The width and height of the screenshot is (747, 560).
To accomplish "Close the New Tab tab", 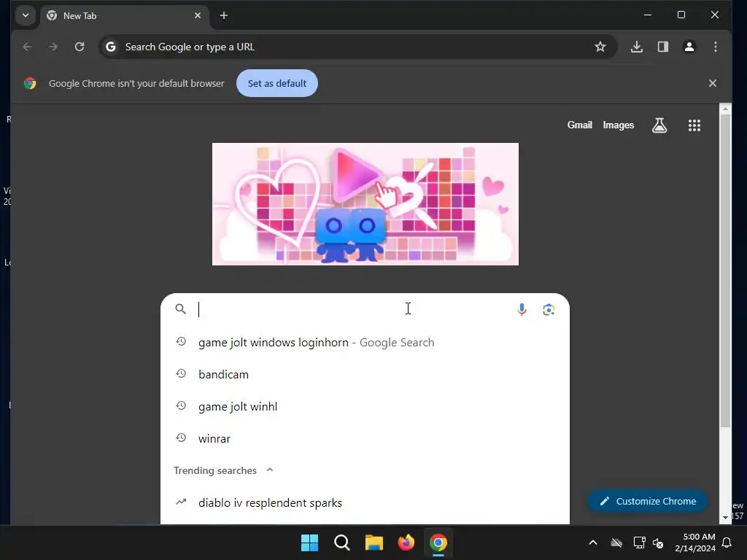I will pyautogui.click(x=198, y=16).
